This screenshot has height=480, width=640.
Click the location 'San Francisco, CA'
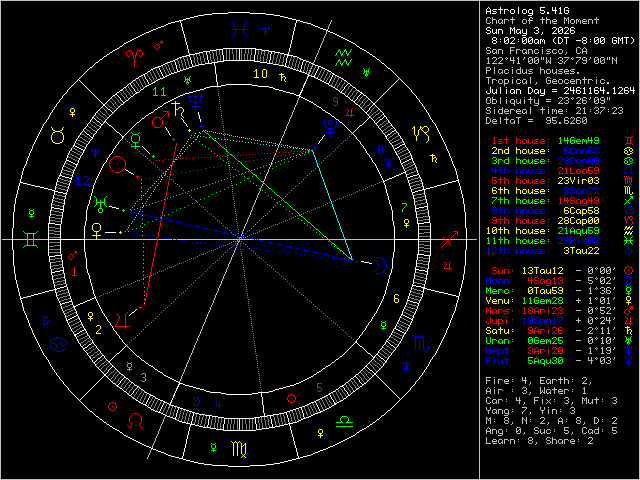click(536, 51)
